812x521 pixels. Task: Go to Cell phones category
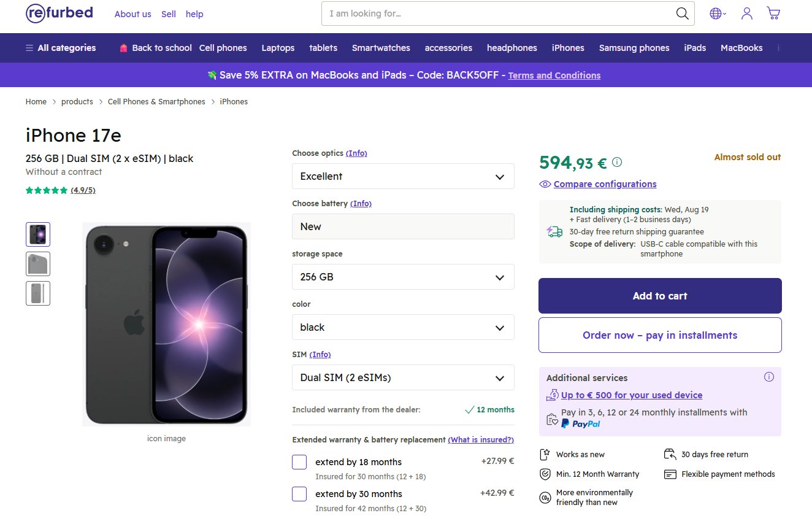(x=223, y=48)
